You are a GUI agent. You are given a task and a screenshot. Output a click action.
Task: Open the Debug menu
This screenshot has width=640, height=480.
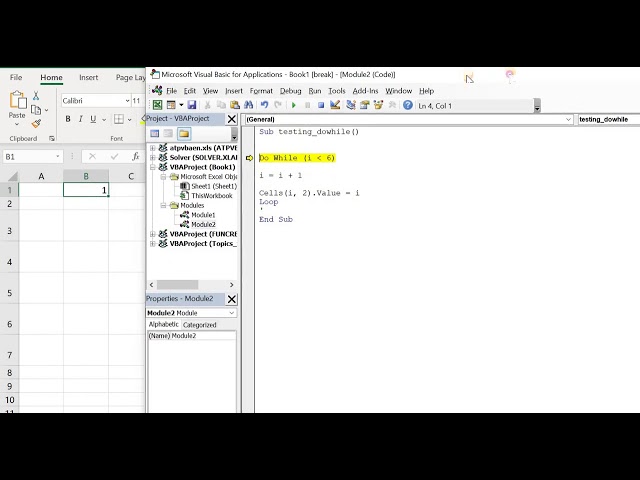(291, 91)
